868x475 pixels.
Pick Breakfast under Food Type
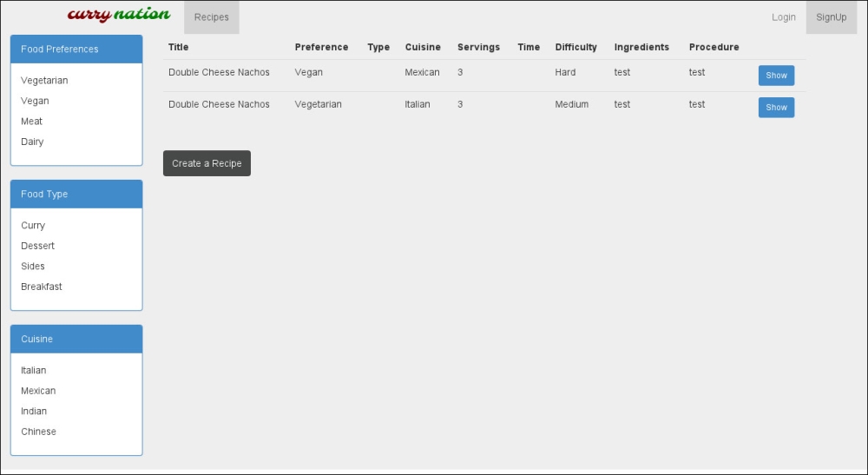click(42, 287)
